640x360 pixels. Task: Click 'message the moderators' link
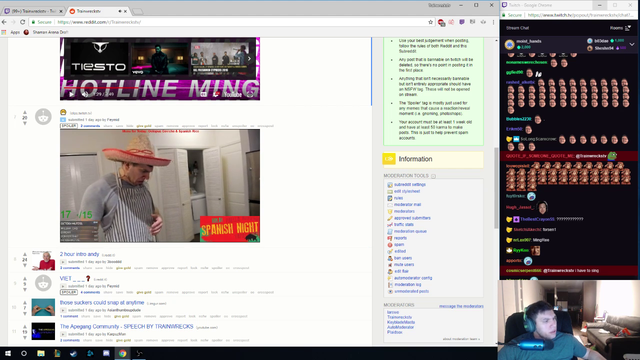point(461,306)
